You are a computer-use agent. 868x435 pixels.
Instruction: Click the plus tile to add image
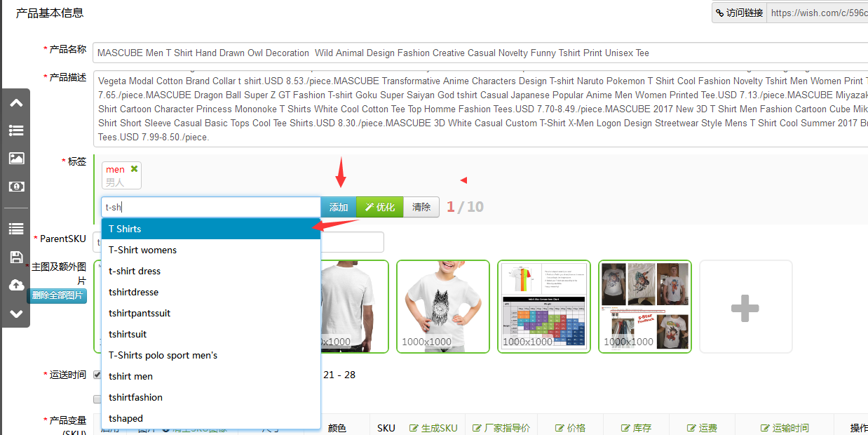pyautogui.click(x=745, y=307)
